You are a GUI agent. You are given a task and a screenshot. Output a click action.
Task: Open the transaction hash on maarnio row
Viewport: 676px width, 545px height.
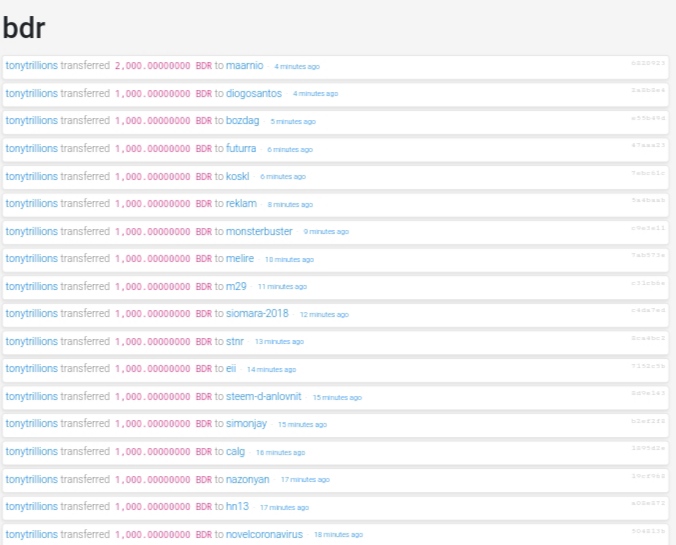(648, 63)
